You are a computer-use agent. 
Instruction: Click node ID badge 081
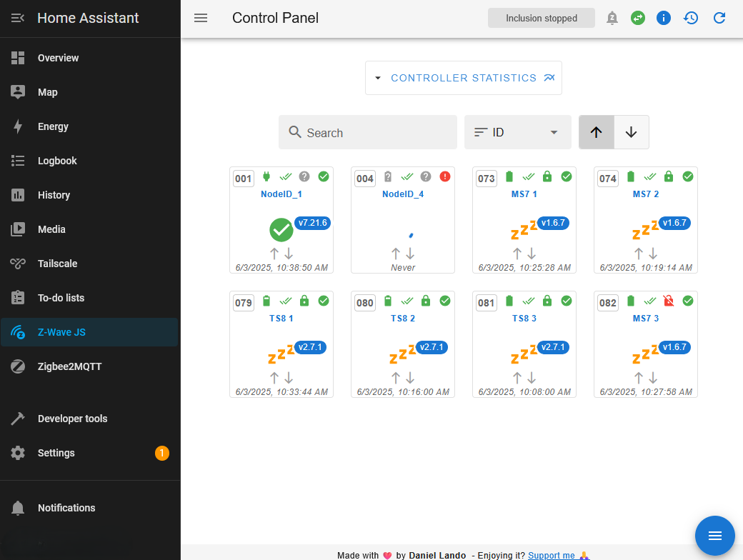tap(487, 303)
